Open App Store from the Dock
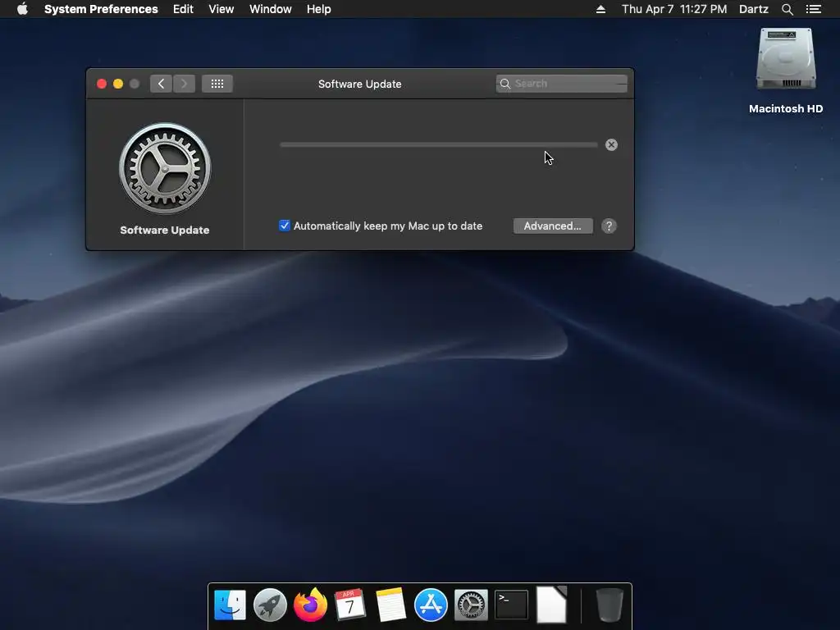This screenshot has height=630, width=840. point(431,605)
